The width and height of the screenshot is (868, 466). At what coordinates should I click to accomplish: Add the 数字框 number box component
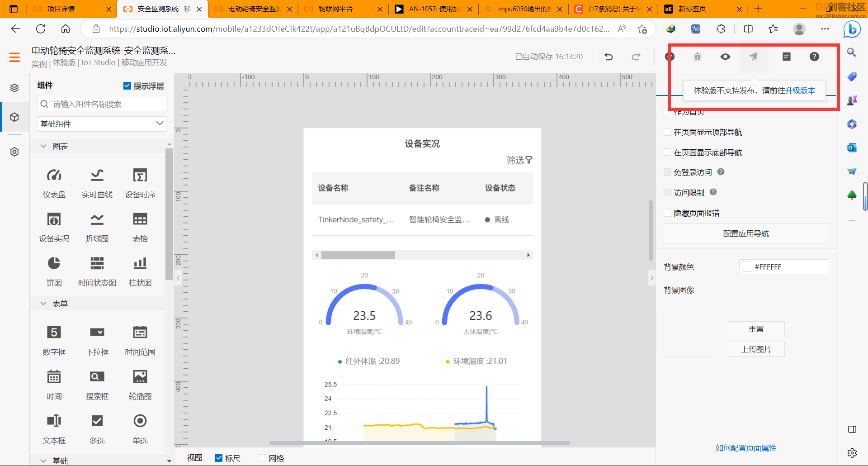click(x=54, y=341)
